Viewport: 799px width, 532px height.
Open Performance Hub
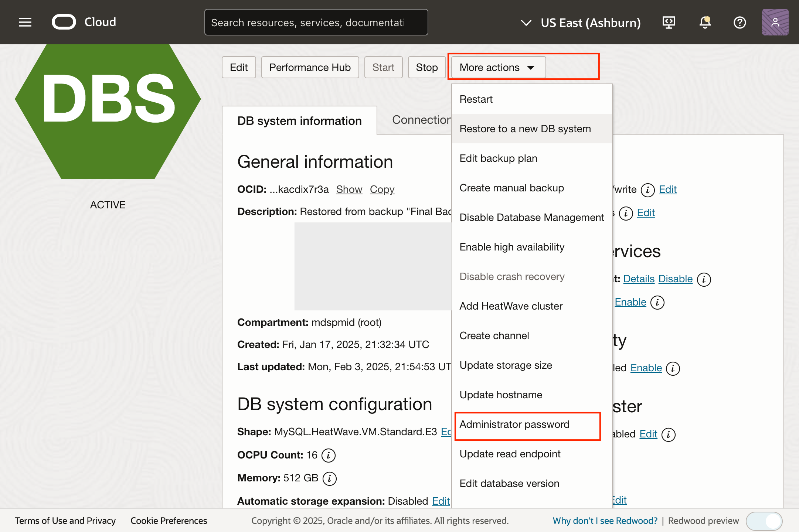[310, 67]
